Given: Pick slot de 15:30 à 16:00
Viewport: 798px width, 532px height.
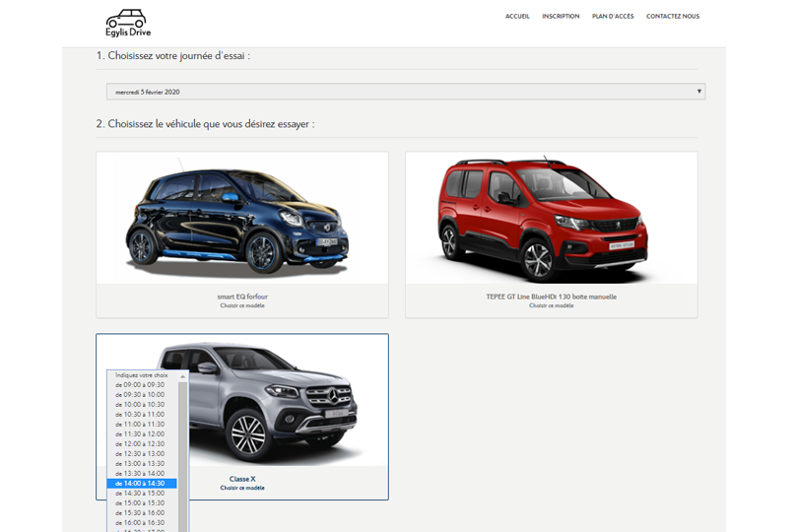Looking at the screenshot, I should pos(142,512).
